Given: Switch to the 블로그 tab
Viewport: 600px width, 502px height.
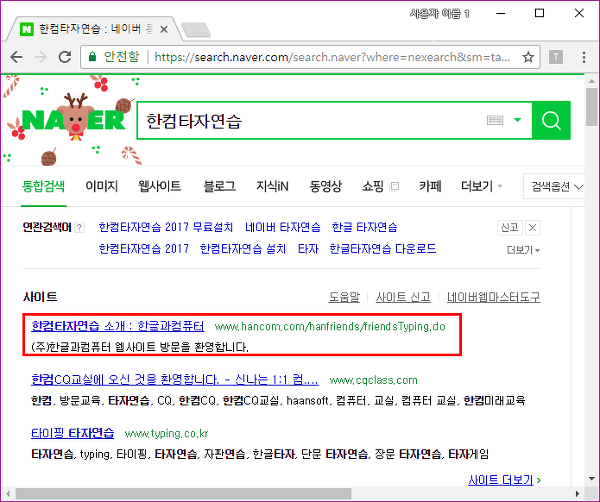Looking at the screenshot, I should coord(219,186).
